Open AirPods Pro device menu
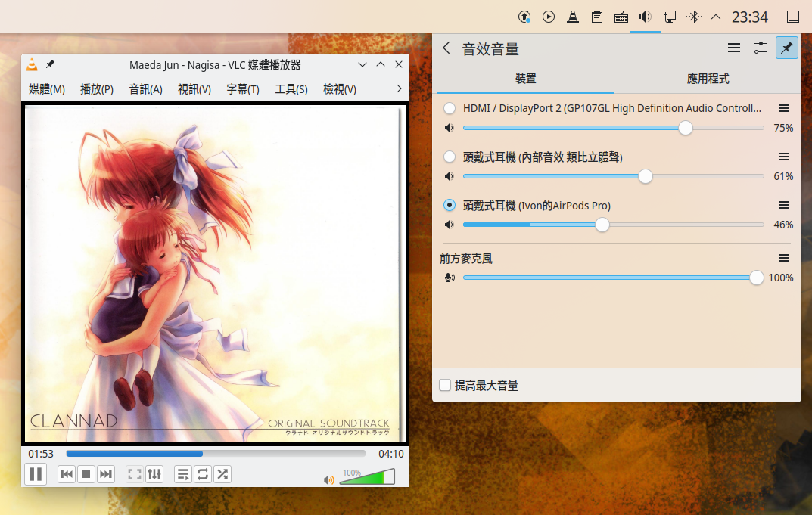 click(x=784, y=206)
